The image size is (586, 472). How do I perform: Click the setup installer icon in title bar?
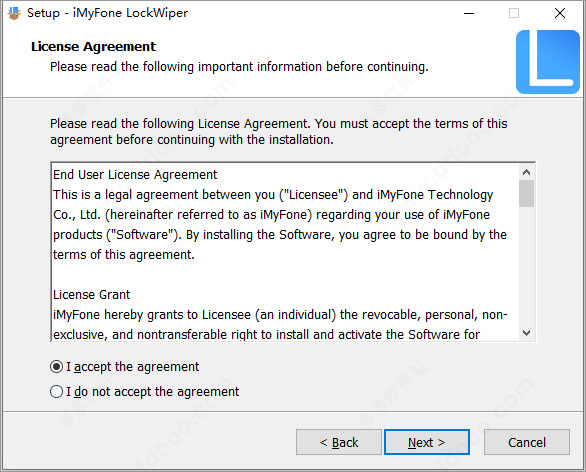point(14,13)
